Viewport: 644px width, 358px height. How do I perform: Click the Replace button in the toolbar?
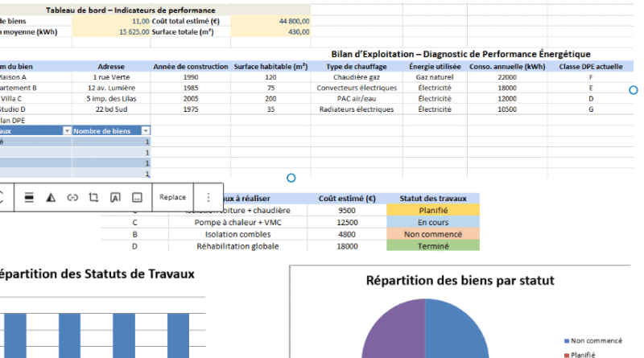click(x=172, y=197)
